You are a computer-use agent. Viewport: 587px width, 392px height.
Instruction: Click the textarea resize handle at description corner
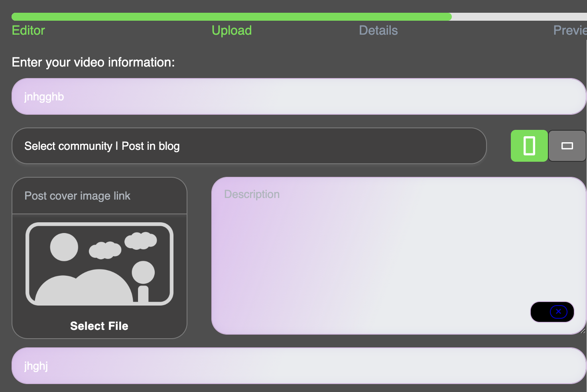pos(583,331)
